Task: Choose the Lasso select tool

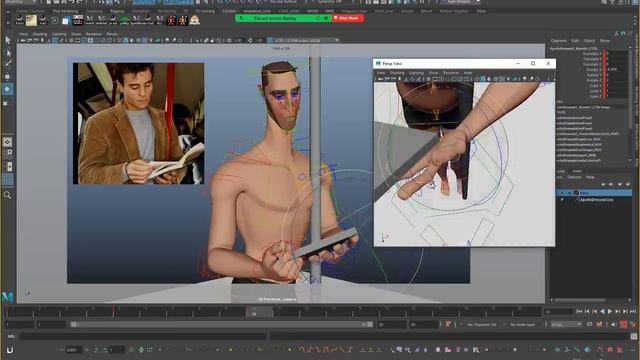Action: (8, 52)
